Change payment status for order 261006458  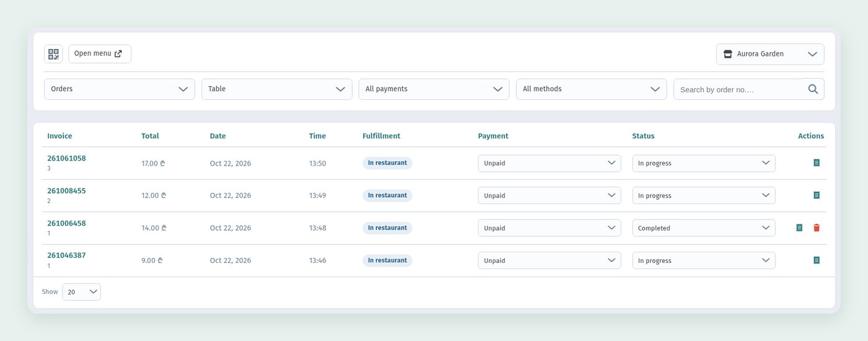(549, 228)
